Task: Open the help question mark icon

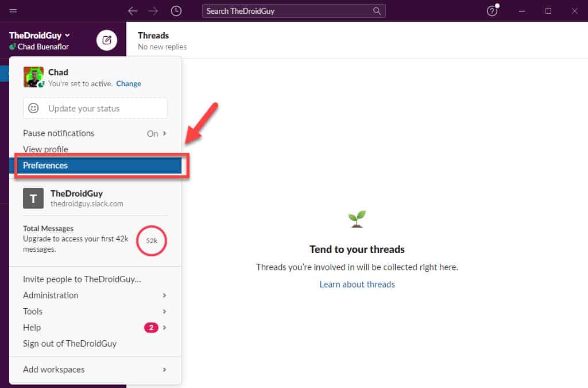Action: coord(492,11)
